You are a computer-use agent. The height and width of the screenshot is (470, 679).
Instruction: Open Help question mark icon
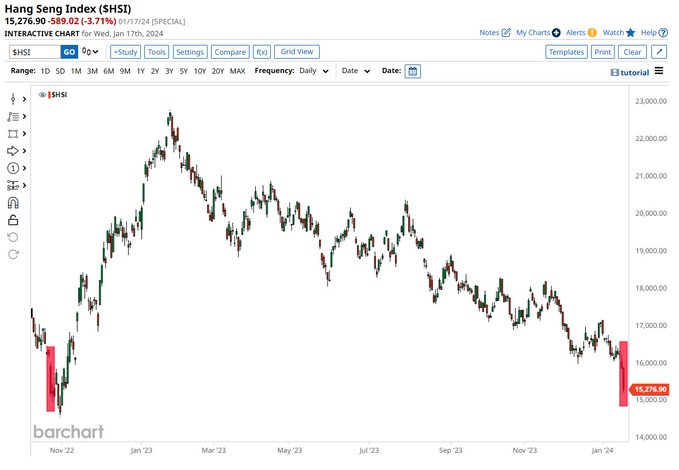pyautogui.click(x=663, y=33)
